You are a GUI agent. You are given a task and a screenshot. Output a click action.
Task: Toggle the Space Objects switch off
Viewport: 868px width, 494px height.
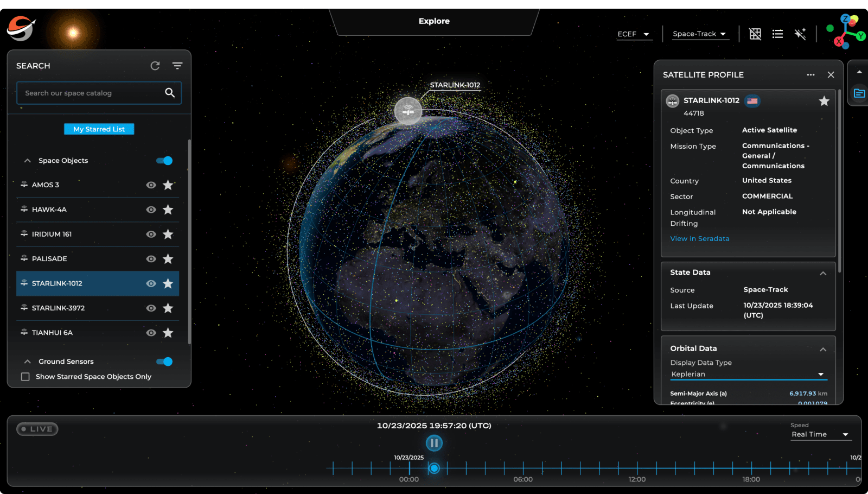point(164,161)
